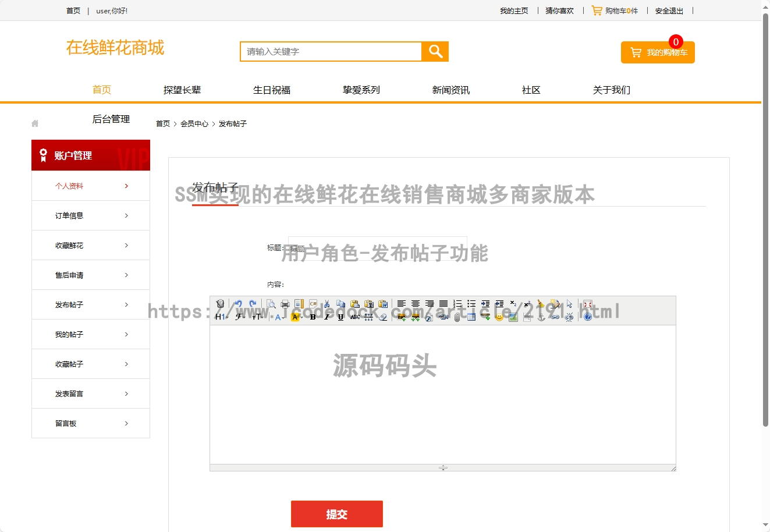The height and width of the screenshot is (532, 770).
Task: Open 关于我们 navigation tab
Action: click(x=612, y=90)
